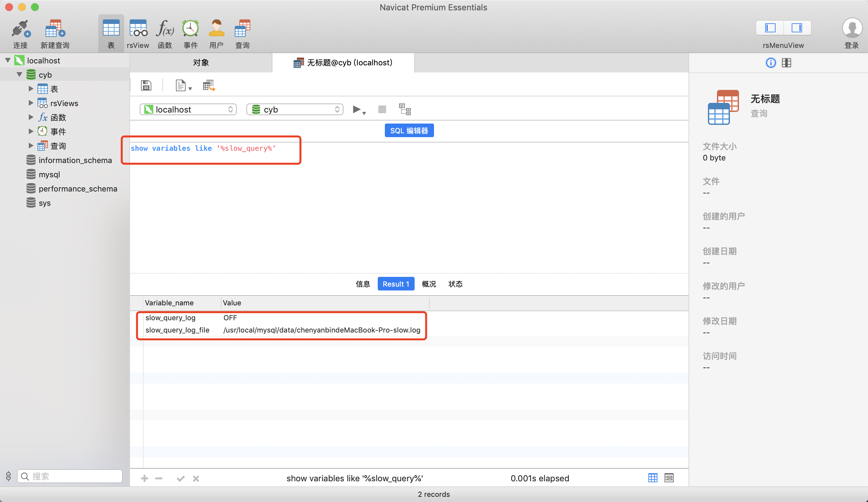The image size is (868, 502).
Task: Open the Function f(x) toolbar icon
Action: tap(165, 29)
